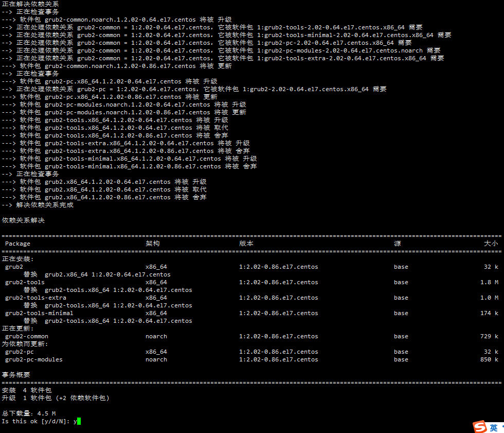Click the '事务概要' heading

pyautogui.click(x=16, y=375)
